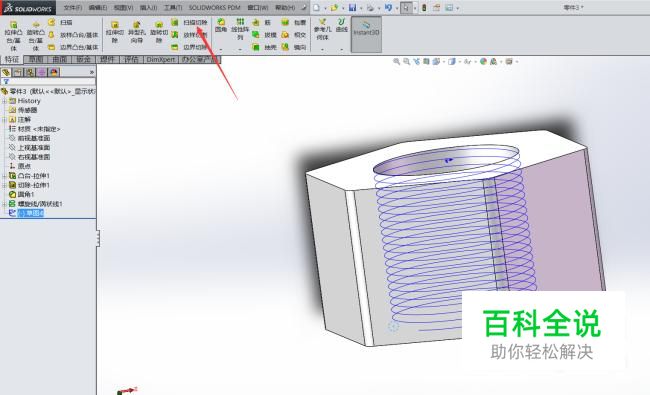650x395 pixels.
Task: Switch to the 评估 Evaluate tab
Action: [131, 60]
